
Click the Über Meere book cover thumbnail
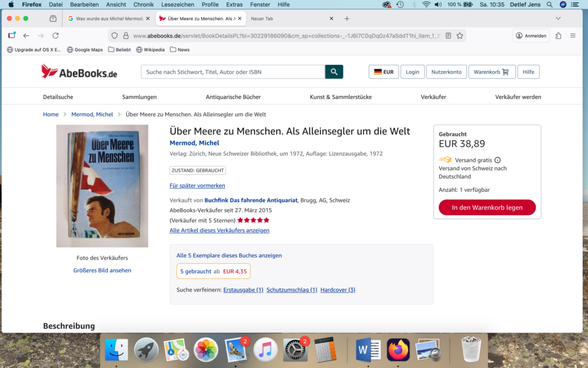102,186
